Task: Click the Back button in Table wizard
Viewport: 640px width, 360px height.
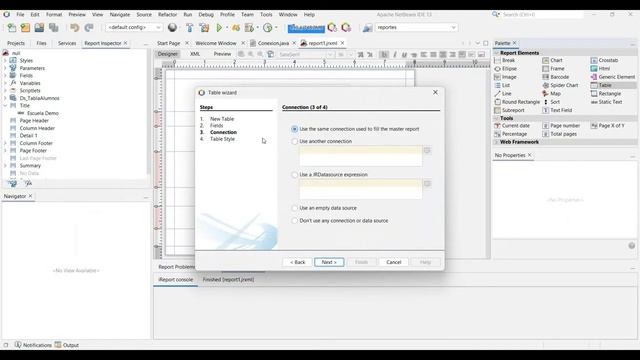Action: pyautogui.click(x=298, y=262)
